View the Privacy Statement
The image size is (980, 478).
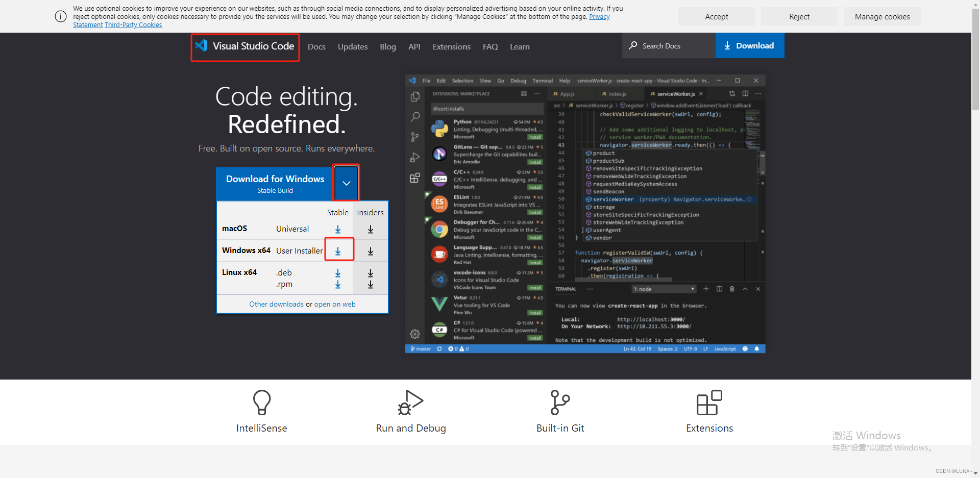coord(599,16)
